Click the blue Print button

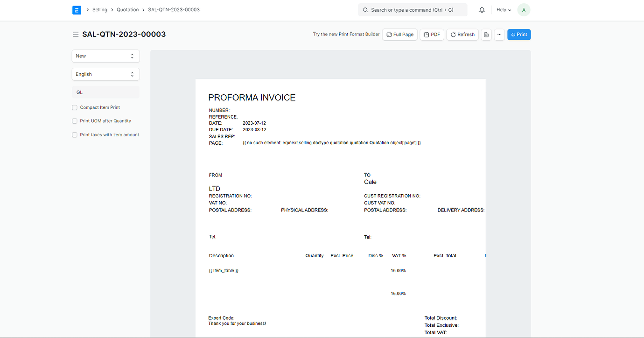click(519, 35)
